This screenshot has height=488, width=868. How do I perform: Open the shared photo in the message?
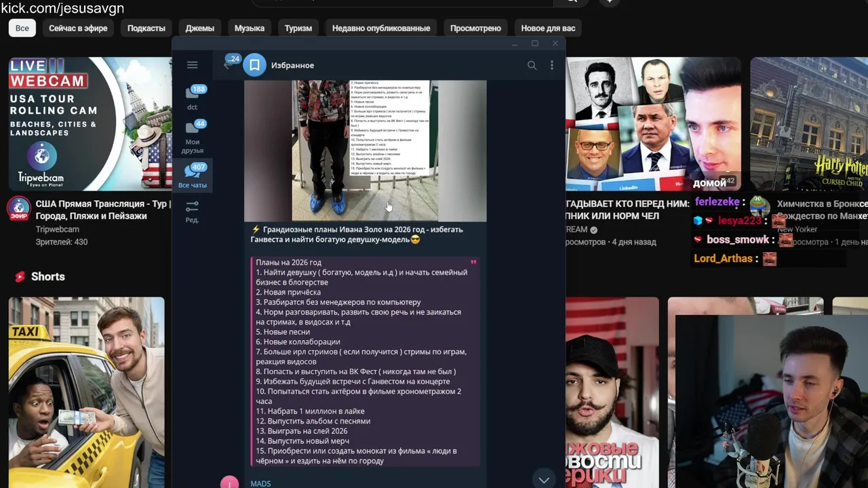pos(366,150)
